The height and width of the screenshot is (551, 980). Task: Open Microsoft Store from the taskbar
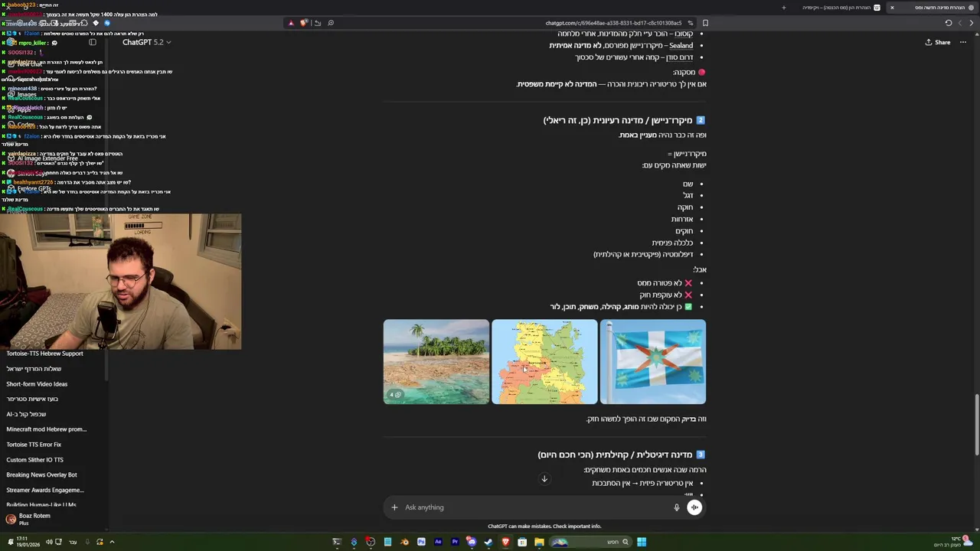522,542
